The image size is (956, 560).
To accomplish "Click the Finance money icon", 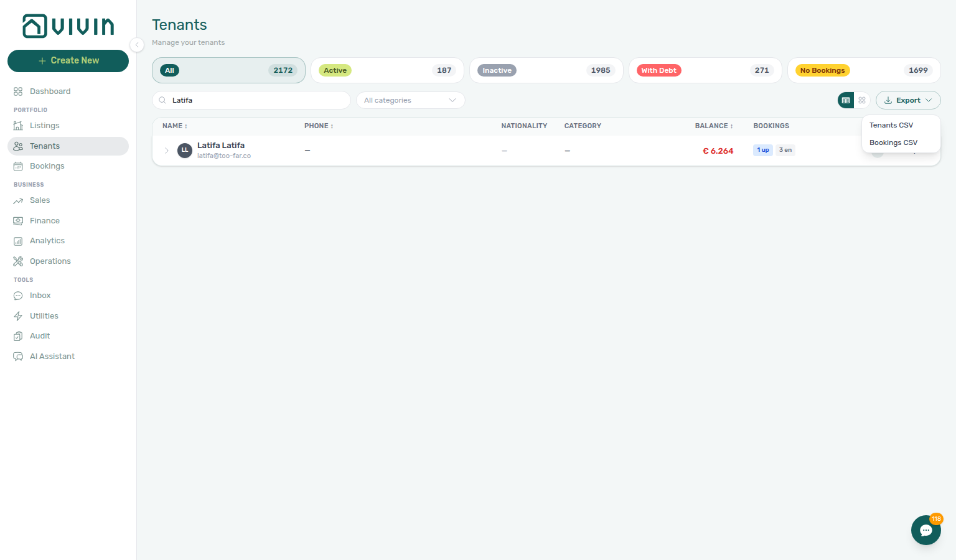I will click(18, 221).
